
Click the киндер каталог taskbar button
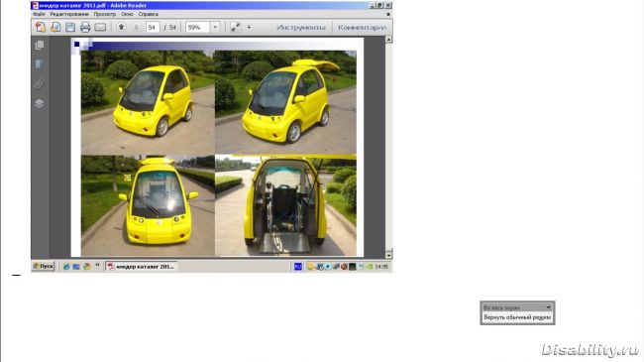[141, 267]
